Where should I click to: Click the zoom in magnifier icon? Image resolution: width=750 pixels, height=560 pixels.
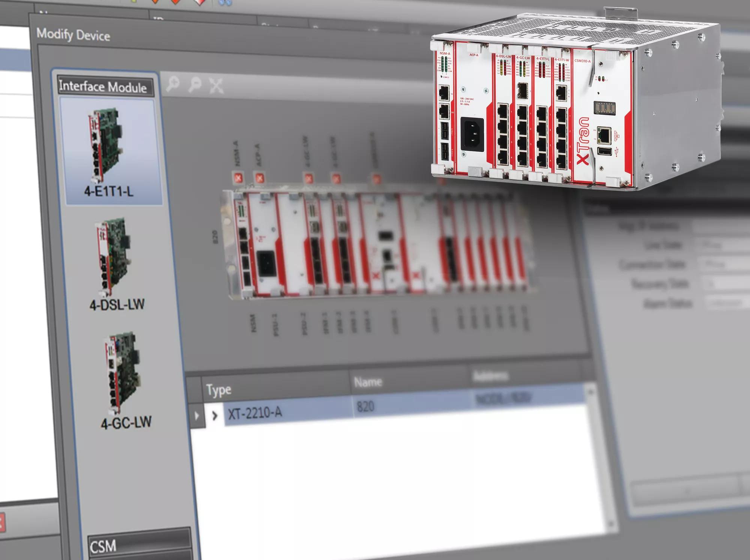[173, 84]
